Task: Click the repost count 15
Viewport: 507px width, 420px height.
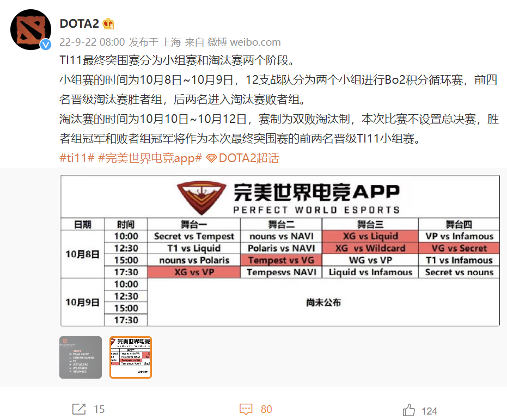Action: 99,409
